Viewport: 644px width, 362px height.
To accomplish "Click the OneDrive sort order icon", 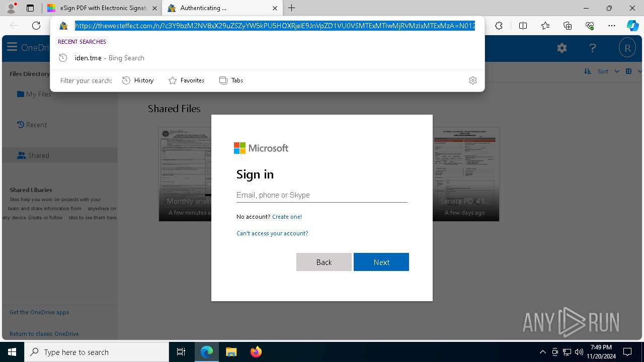I will (588, 71).
